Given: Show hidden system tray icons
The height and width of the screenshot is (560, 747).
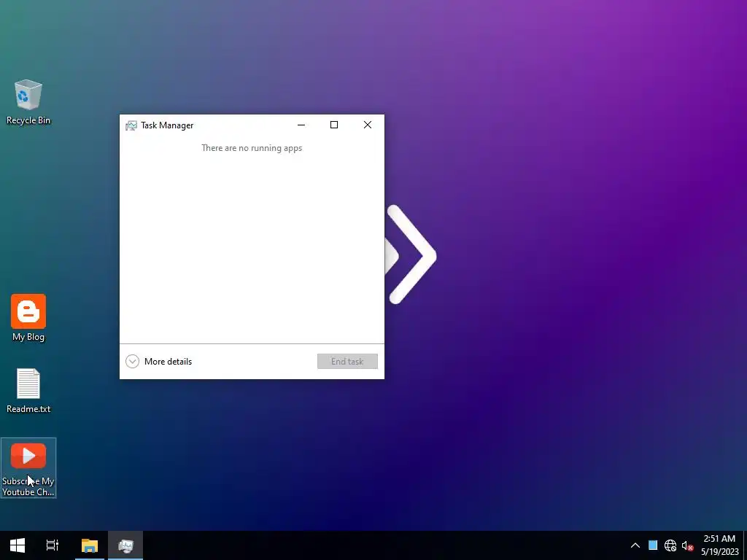Looking at the screenshot, I should (x=635, y=545).
